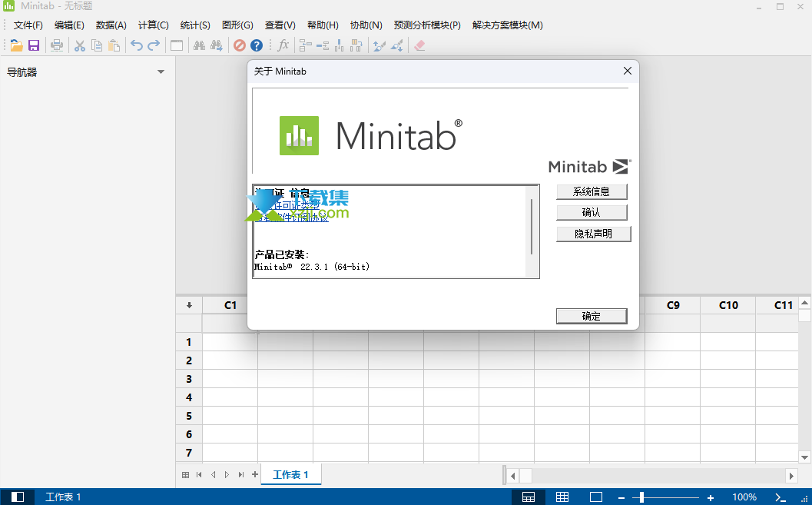Image resolution: width=812 pixels, height=505 pixels.
Task: Click the third worksheet layout icon after fx
Action: pyautogui.click(x=340, y=45)
